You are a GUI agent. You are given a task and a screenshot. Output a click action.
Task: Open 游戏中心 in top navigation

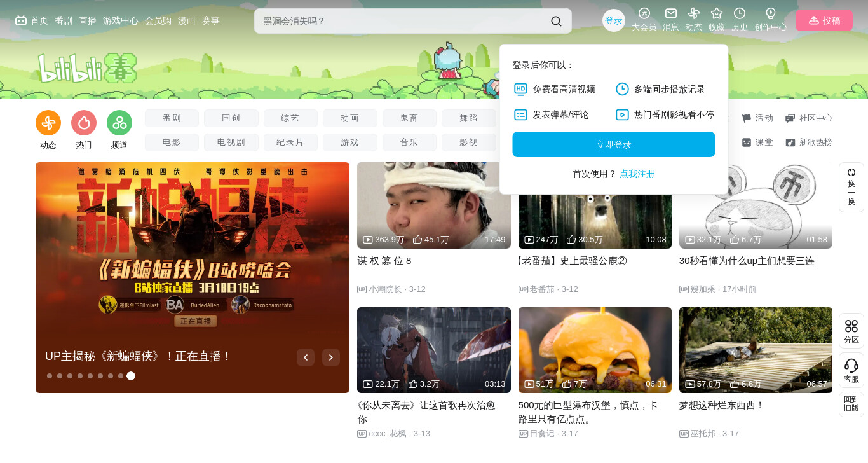click(121, 20)
